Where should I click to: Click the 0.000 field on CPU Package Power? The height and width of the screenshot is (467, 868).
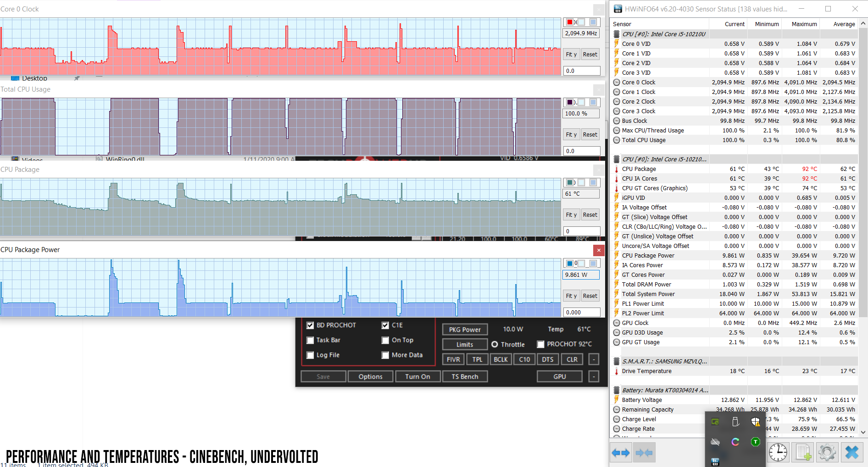(581, 312)
